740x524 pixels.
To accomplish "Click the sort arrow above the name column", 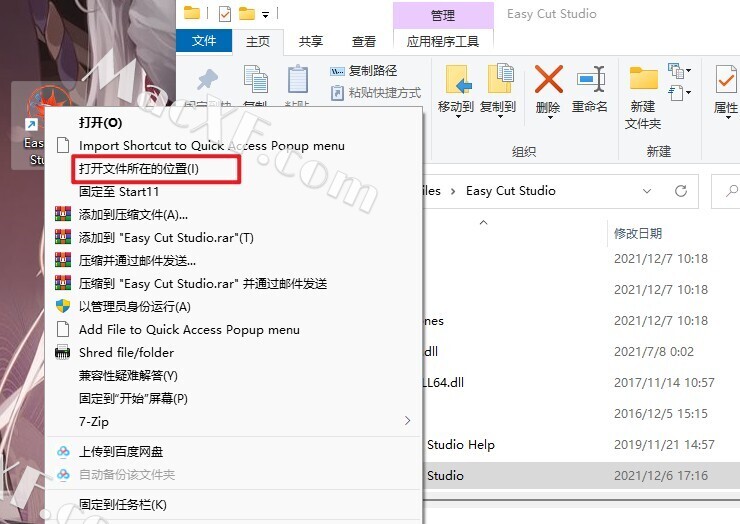I will 483,222.
